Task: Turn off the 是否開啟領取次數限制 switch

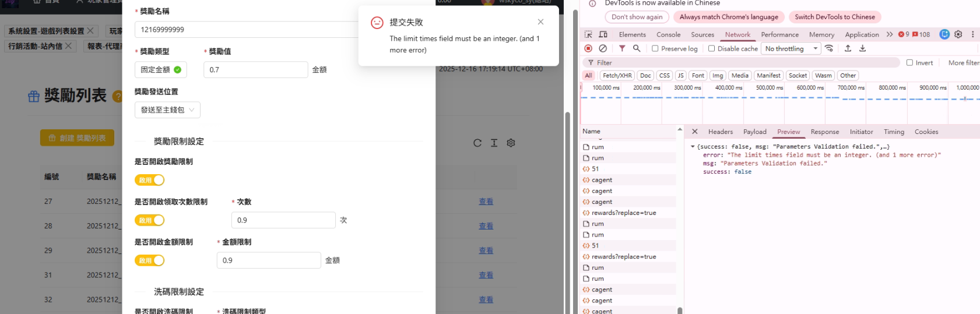Action: 150,220
